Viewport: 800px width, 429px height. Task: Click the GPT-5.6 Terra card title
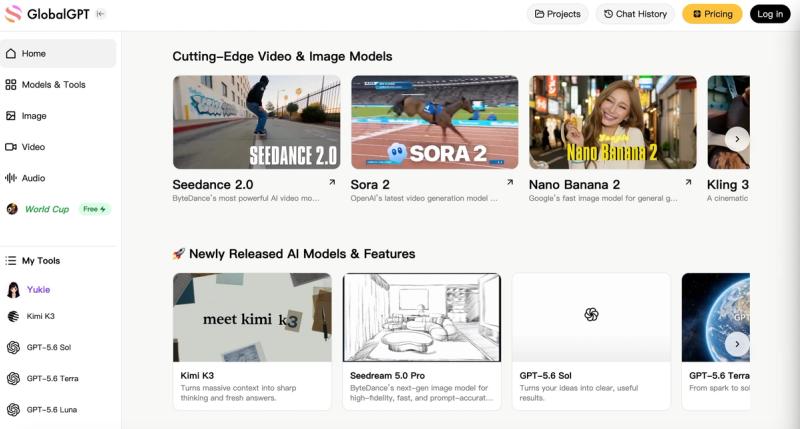tap(719, 375)
